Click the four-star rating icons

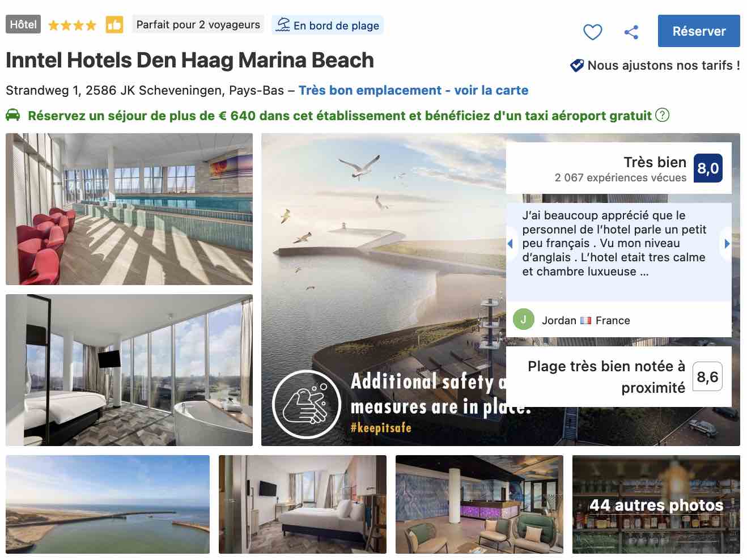pyautogui.click(x=72, y=26)
